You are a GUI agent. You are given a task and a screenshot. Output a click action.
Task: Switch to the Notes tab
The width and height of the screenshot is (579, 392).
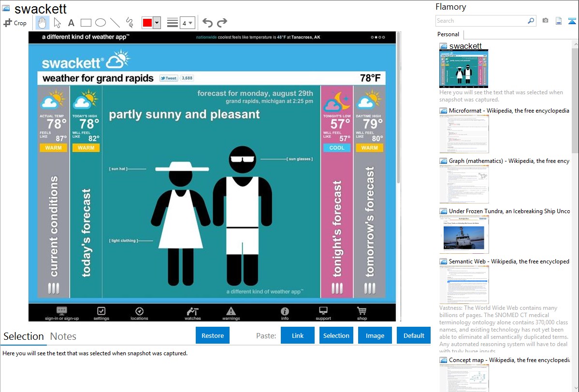point(63,336)
